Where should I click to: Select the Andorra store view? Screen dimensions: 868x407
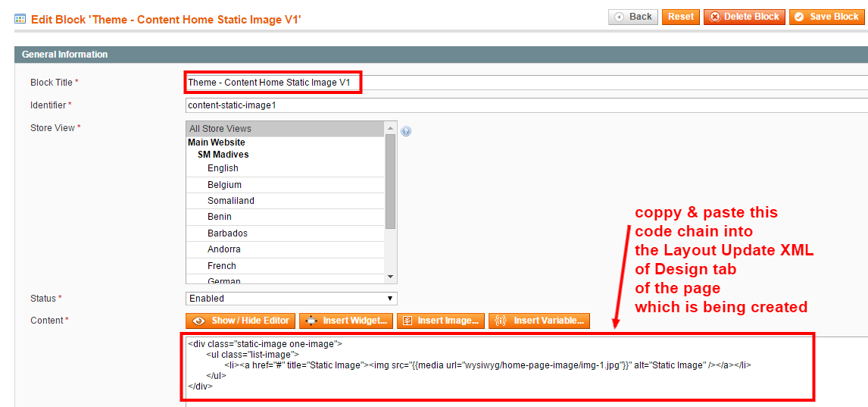[285, 249]
